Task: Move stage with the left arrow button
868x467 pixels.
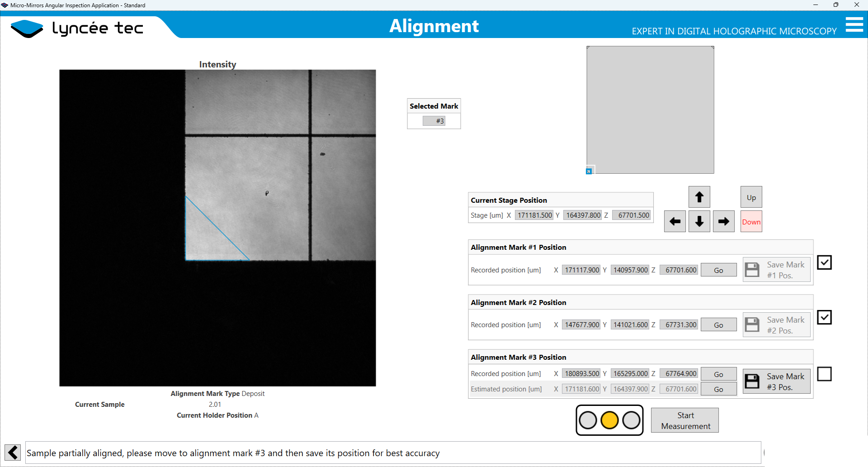Action: click(675, 222)
